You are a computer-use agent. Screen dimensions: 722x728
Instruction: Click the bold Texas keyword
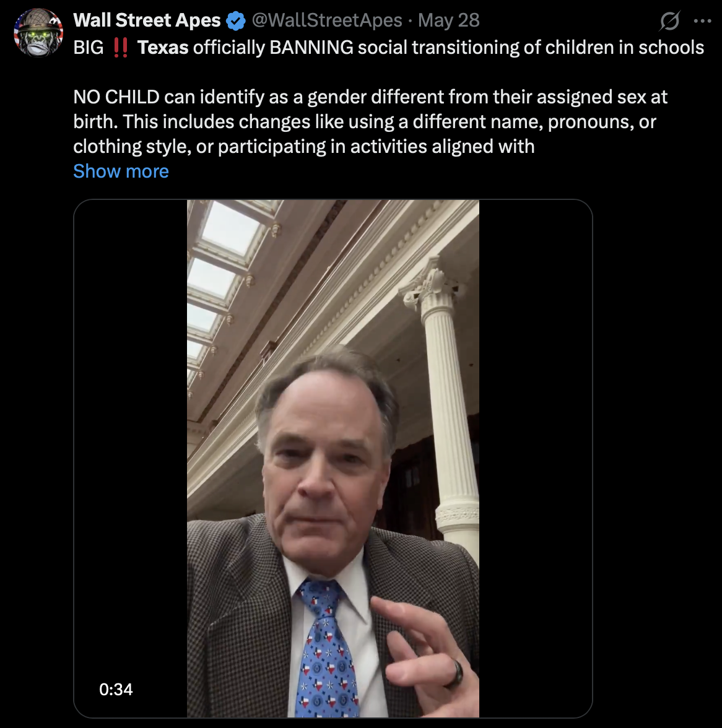coord(163,48)
